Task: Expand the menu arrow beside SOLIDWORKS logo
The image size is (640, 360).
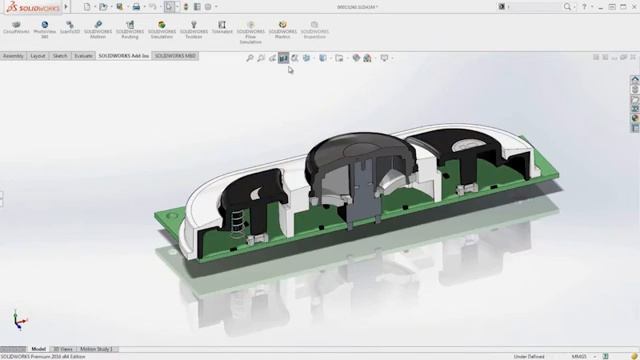Action: point(66,7)
